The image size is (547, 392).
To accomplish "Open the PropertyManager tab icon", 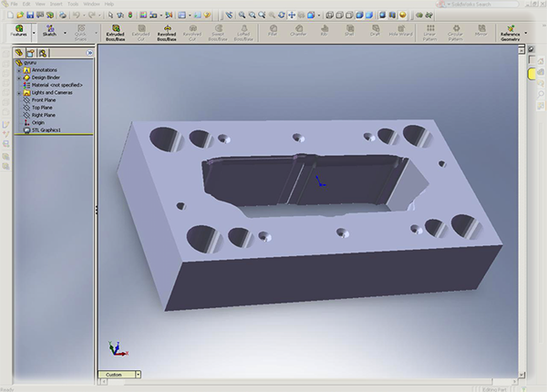I will (31, 54).
